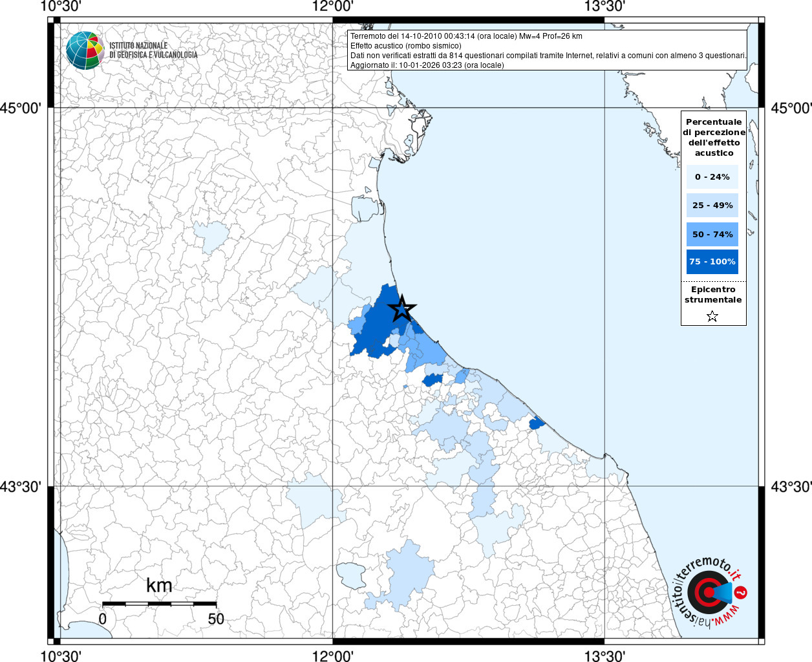Click the 13°30' label at bottom edge
Image resolution: width=812 pixels, height=662 pixels.
pyautogui.click(x=604, y=656)
